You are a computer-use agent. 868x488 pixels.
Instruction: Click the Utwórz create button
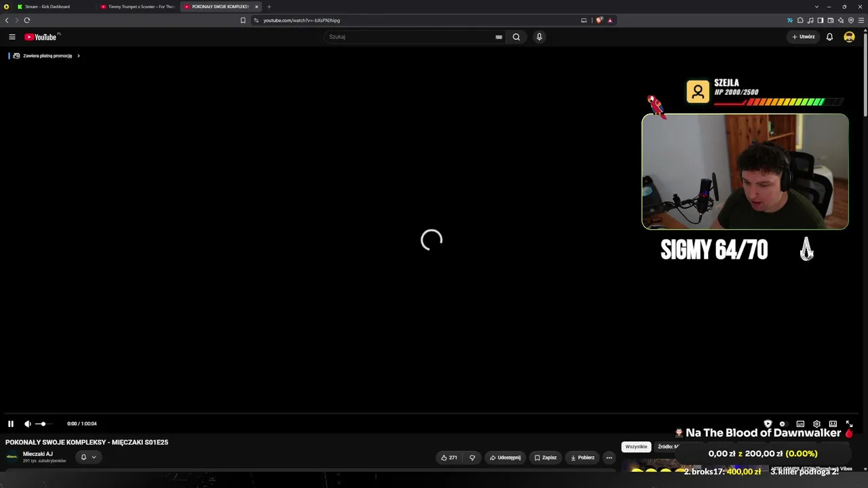point(804,37)
